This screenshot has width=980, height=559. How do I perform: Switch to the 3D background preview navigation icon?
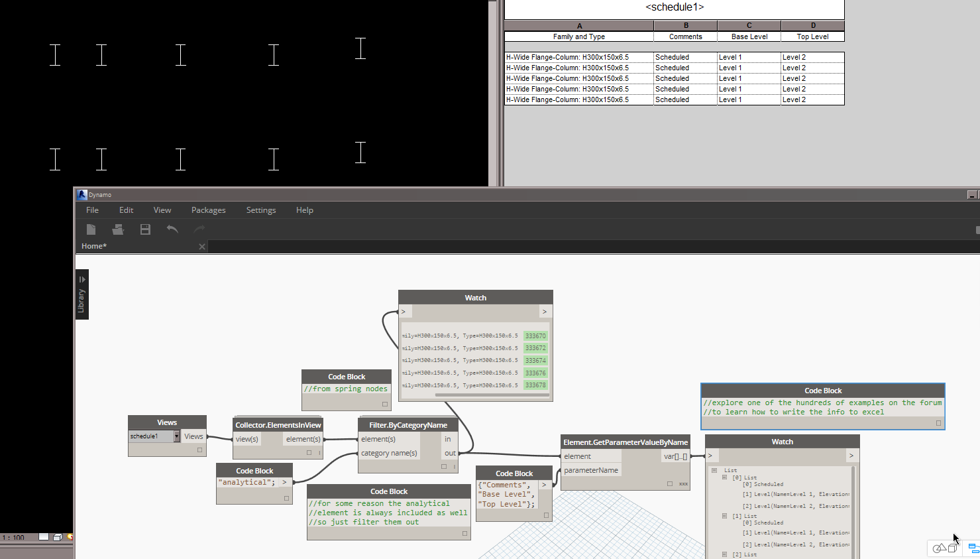click(944, 548)
